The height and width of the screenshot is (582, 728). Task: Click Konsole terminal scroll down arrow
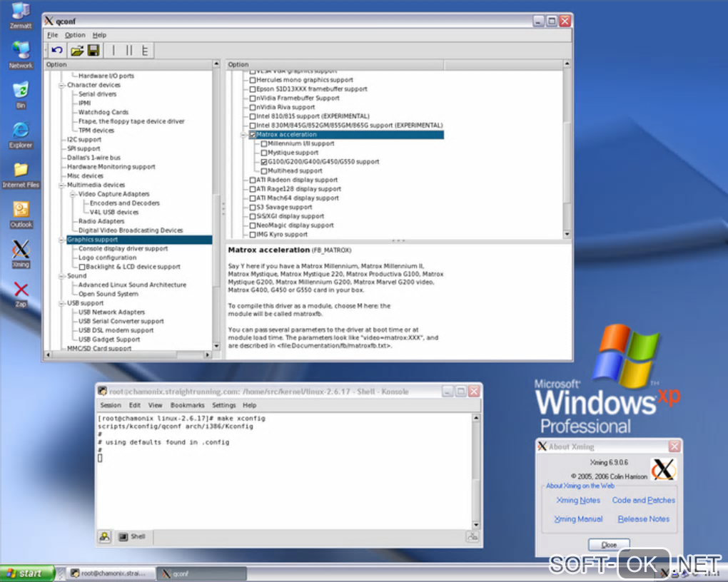coord(476,525)
